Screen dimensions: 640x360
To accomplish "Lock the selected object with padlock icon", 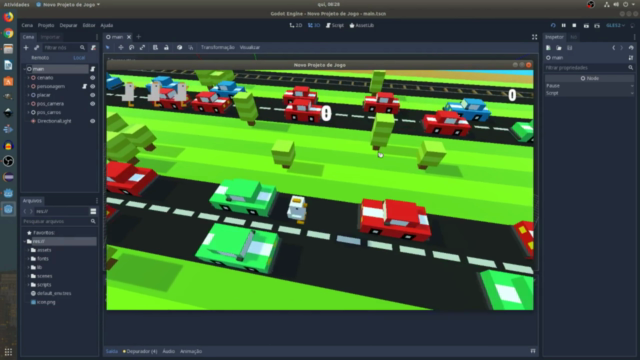I will click(166, 47).
